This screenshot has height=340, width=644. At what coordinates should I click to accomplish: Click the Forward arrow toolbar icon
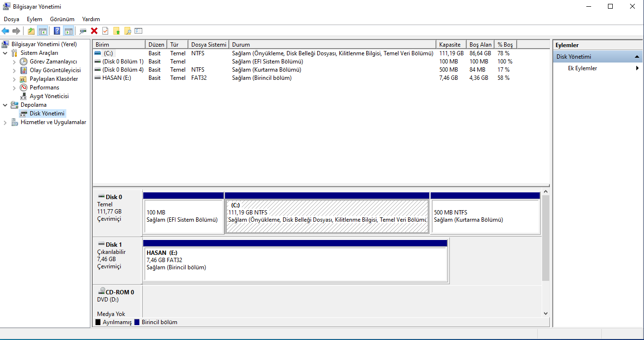pyautogui.click(x=16, y=31)
